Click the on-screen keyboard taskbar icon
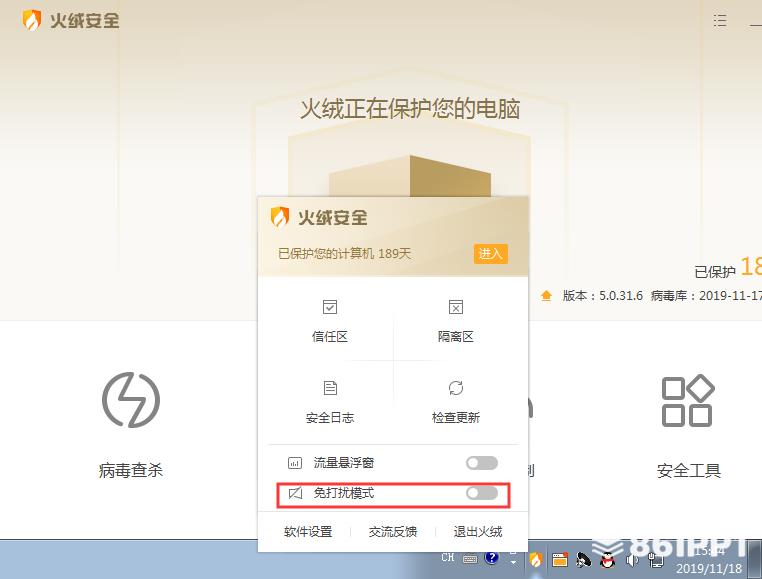The width and height of the screenshot is (762, 579). [470, 559]
